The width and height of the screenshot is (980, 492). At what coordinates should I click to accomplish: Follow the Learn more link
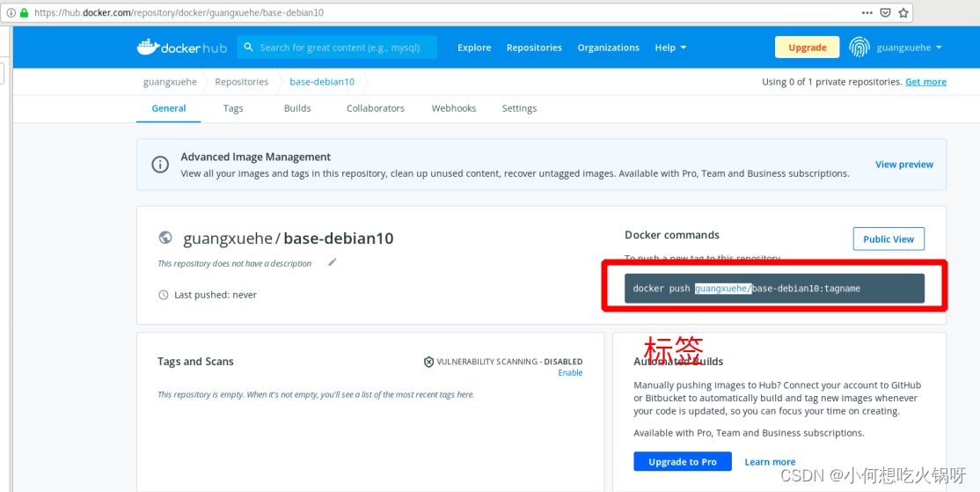(770, 461)
